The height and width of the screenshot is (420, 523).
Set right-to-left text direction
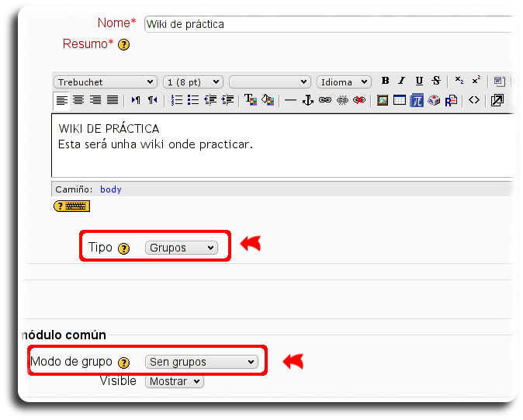point(152,100)
